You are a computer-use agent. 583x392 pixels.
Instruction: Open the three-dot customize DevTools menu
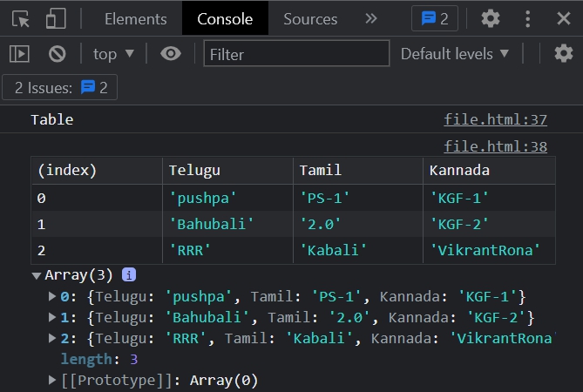point(528,18)
